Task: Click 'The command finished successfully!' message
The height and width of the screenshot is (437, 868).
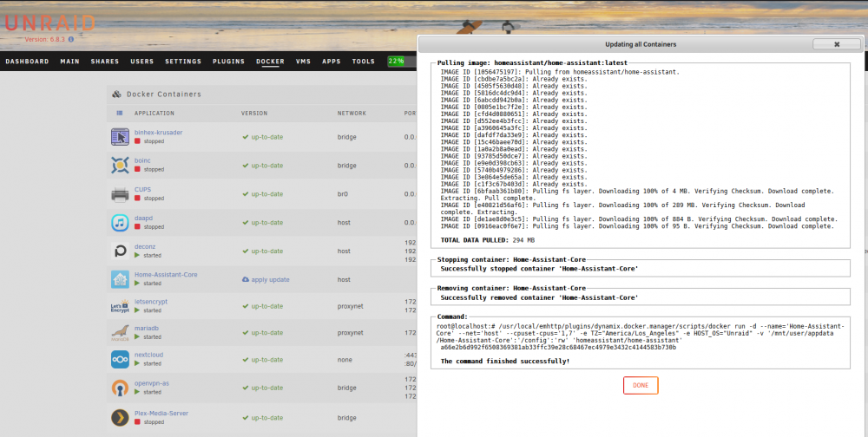Action: pos(505,362)
